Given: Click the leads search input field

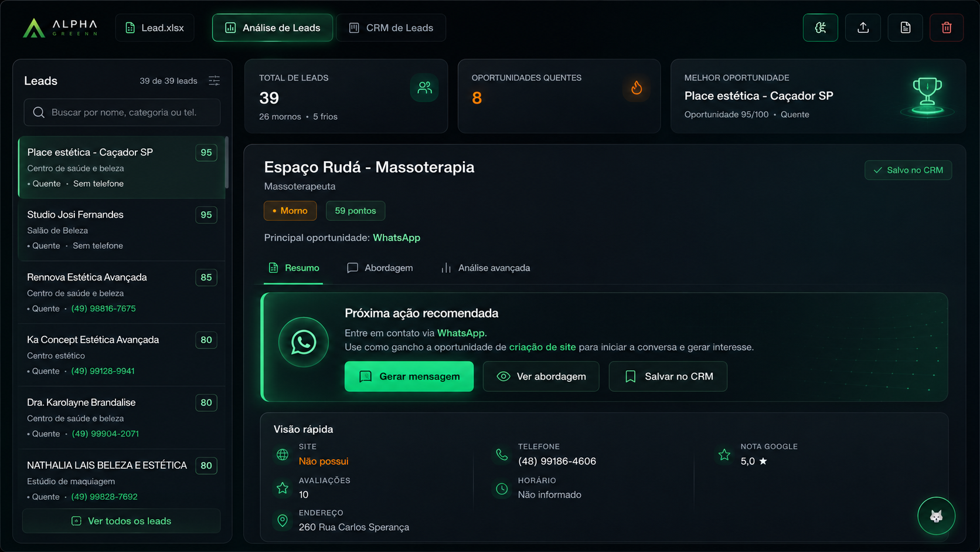Looking at the screenshot, I should (122, 112).
